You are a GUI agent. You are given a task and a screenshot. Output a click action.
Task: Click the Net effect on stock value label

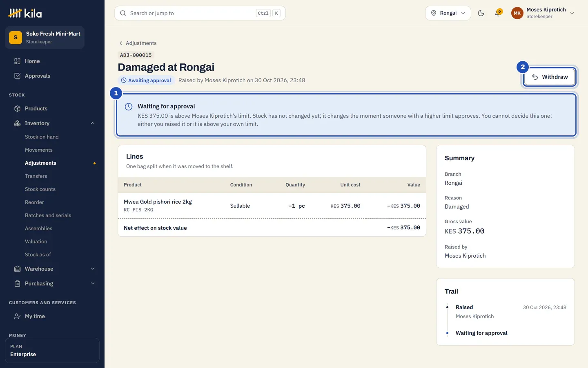(x=155, y=228)
